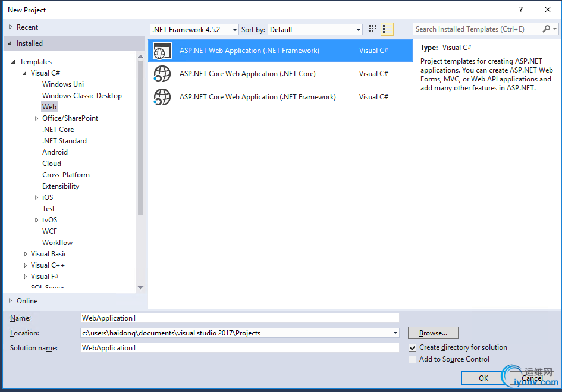Screen dimensions: 562x392
Task: Select the WCF category
Action: pos(49,231)
